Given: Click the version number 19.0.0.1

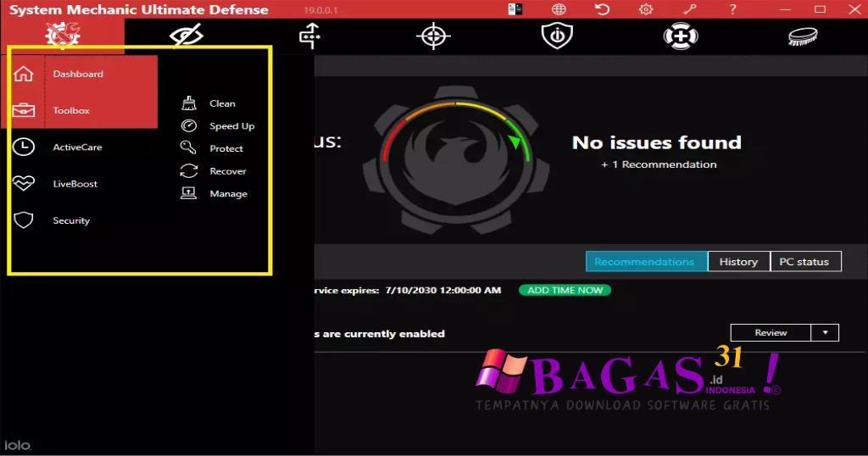Looking at the screenshot, I should [320, 10].
